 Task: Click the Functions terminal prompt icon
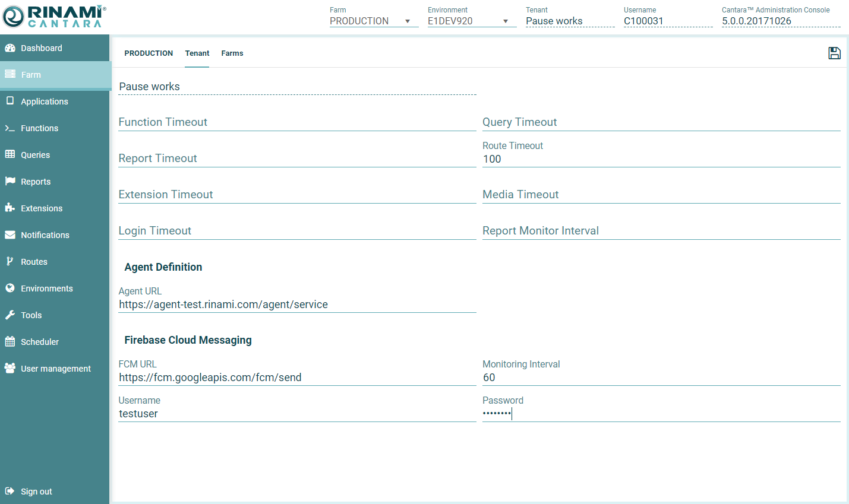(10, 128)
